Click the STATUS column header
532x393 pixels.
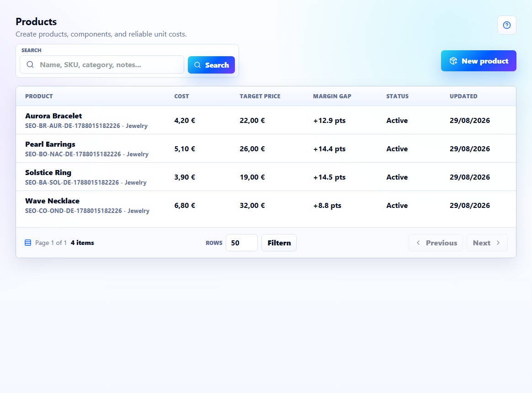(x=397, y=96)
